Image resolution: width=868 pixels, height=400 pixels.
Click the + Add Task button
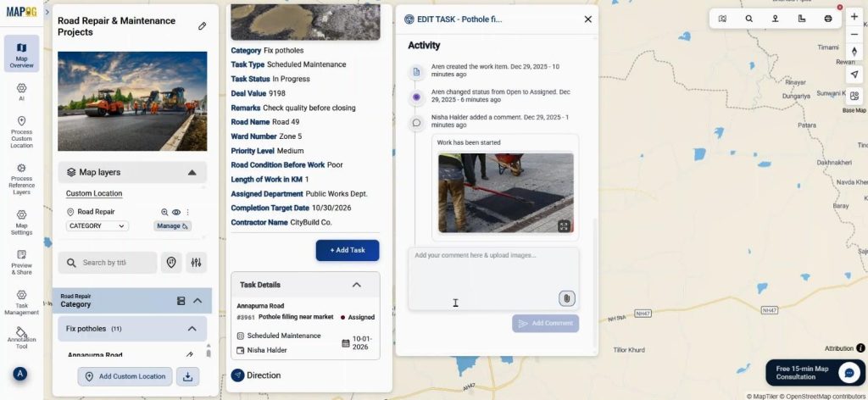pos(348,251)
